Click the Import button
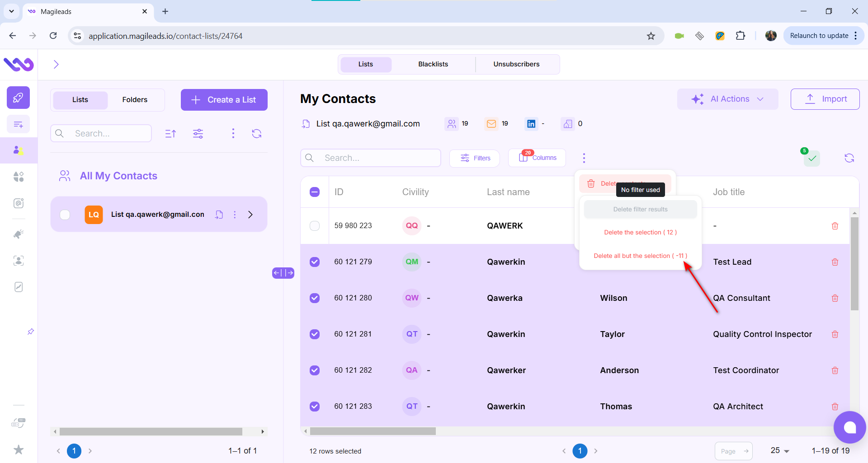Image resolution: width=868 pixels, height=463 pixels. pyautogui.click(x=825, y=99)
